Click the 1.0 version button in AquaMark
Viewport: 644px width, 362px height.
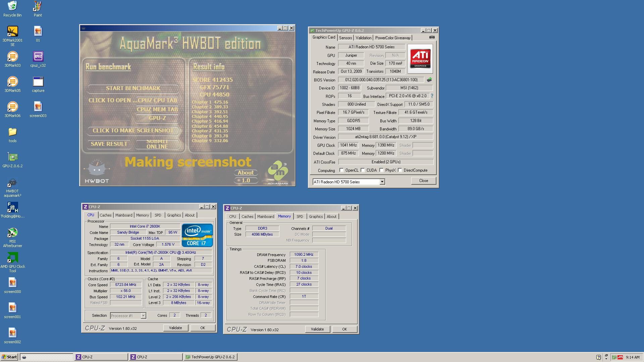[246, 180]
